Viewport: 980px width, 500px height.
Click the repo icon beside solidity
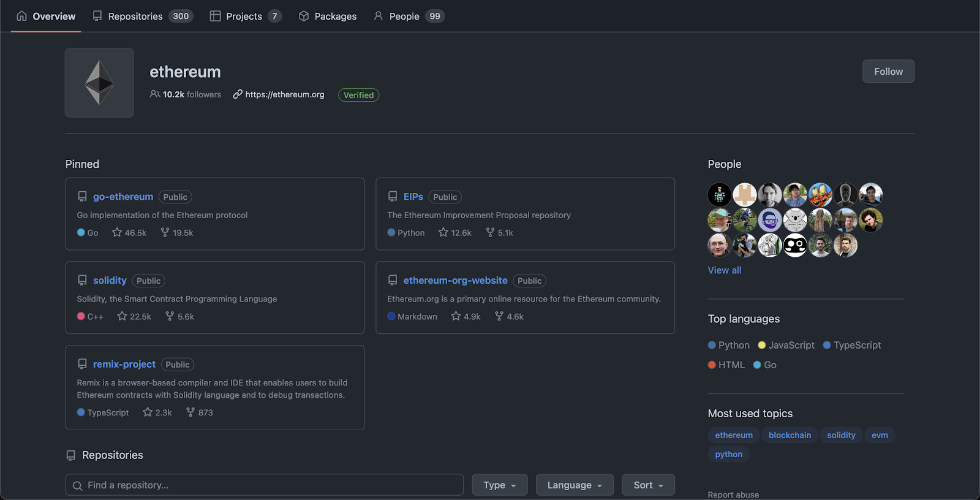click(x=82, y=280)
